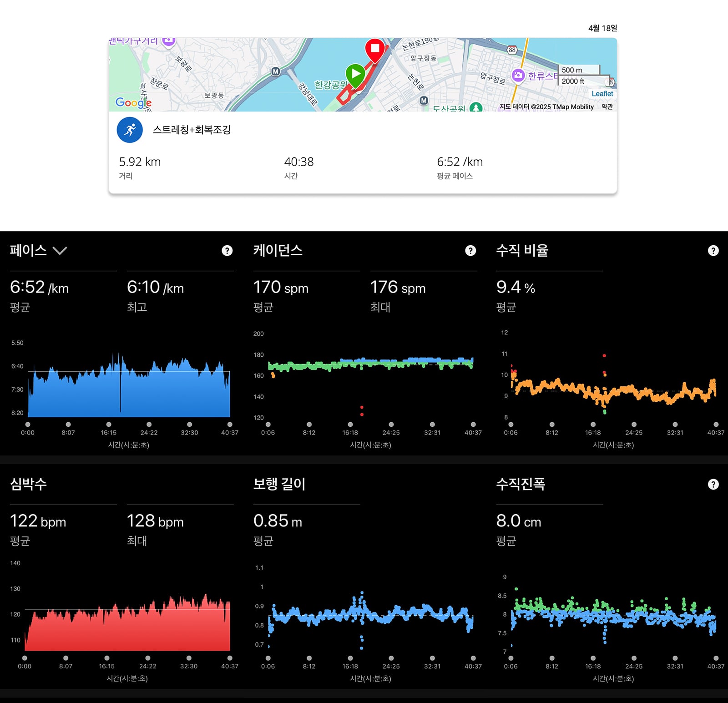Image resolution: width=728 pixels, height=703 pixels.
Task: Select the 16:15 marker on the pace chart
Action: coord(109,425)
